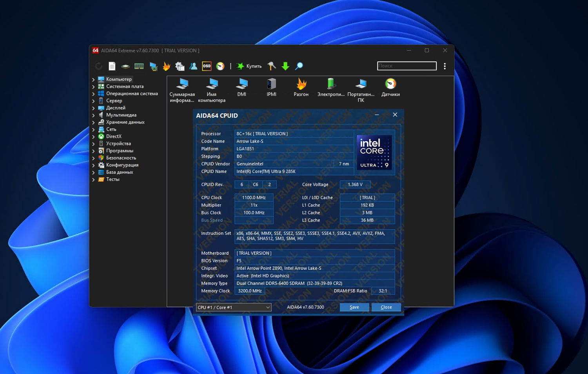Viewport: 588px width, 374px height.
Task: Click the magnifier search icon in toolbar
Action: click(299, 66)
